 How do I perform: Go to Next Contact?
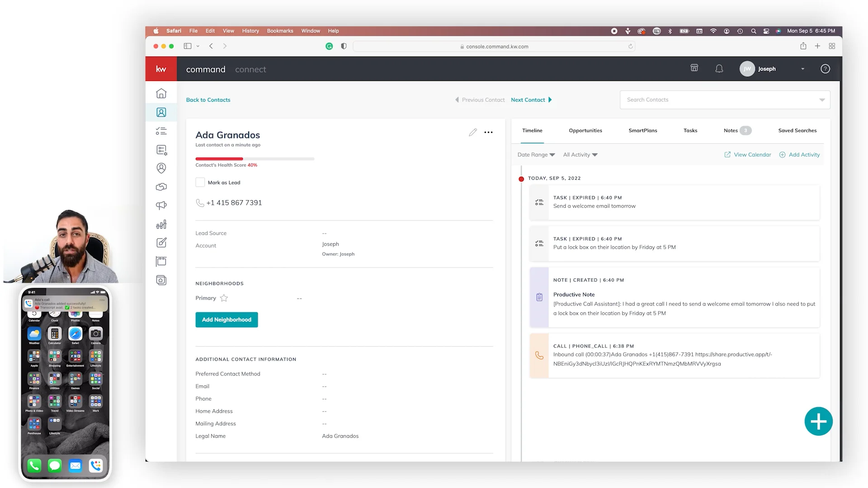pyautogui.click(x=531, y=100)
